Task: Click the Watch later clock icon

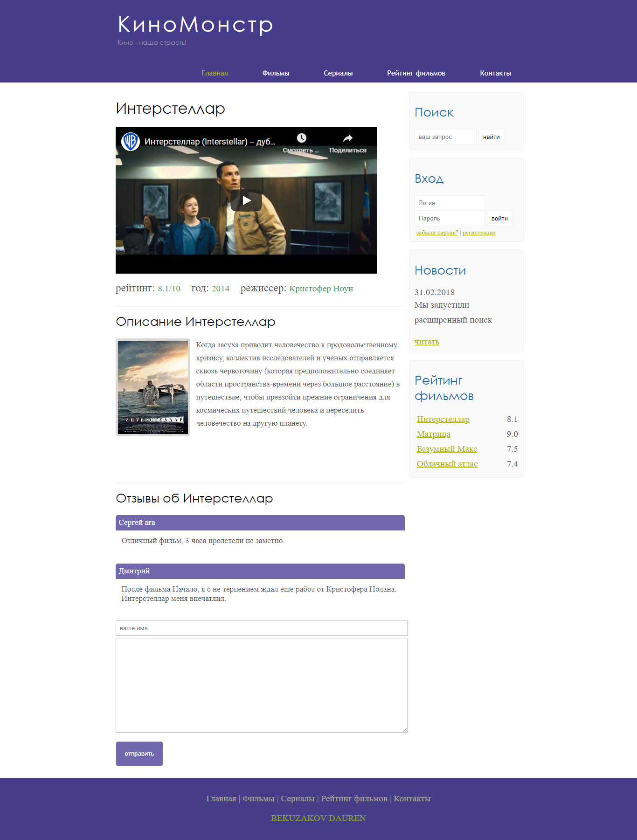Action: 302,138
